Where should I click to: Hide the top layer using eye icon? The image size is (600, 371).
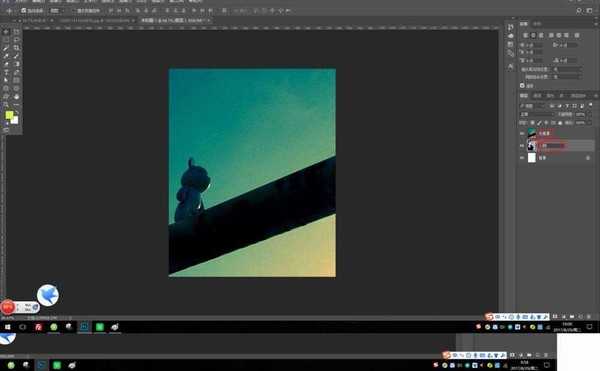click(522, 133)
